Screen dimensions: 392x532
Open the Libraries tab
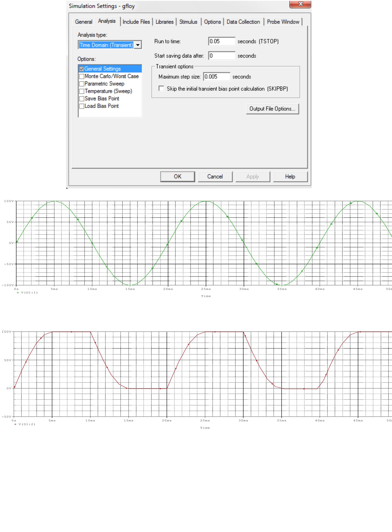pyautogui.click(x=164, y=22)
